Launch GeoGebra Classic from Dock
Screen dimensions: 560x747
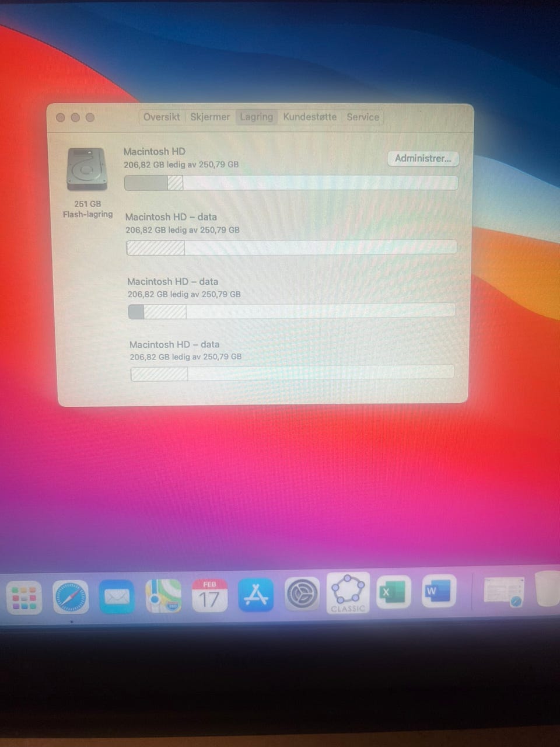pyautogui.click(x=348, y=592)
